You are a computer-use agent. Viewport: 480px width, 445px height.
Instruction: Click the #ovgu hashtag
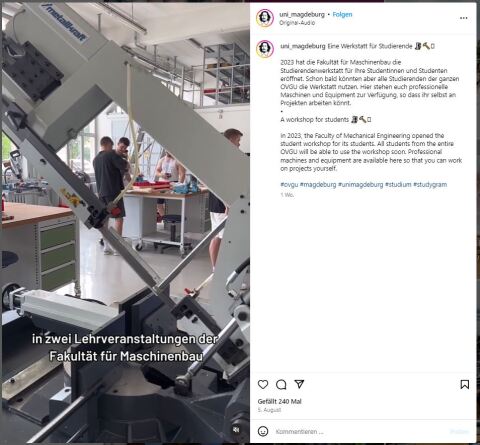coord(289,184)
